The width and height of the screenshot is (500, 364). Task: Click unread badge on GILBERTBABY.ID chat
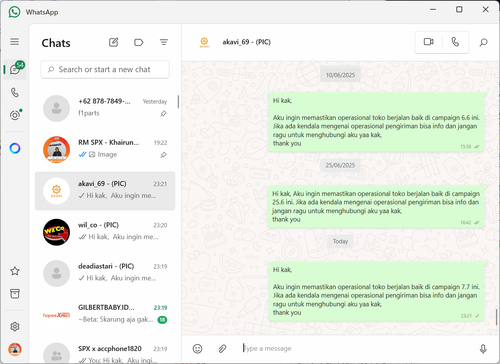click(x=162, y=320)
